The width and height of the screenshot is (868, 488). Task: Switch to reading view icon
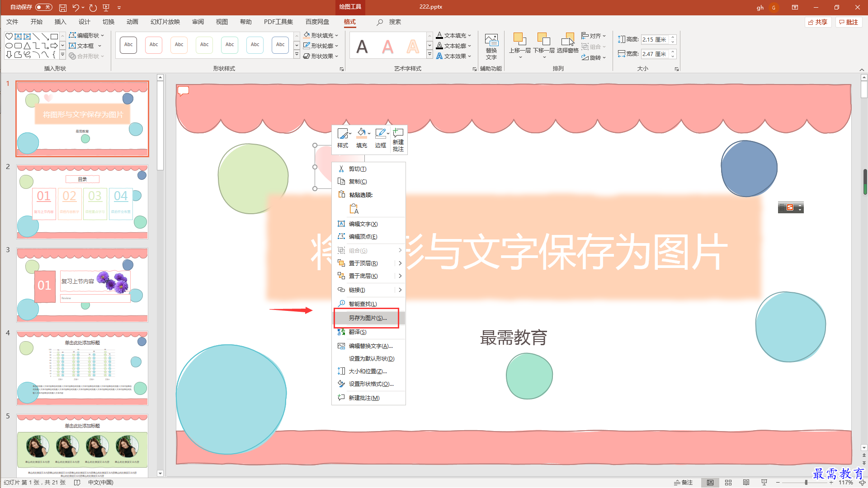tap(746, 483)
